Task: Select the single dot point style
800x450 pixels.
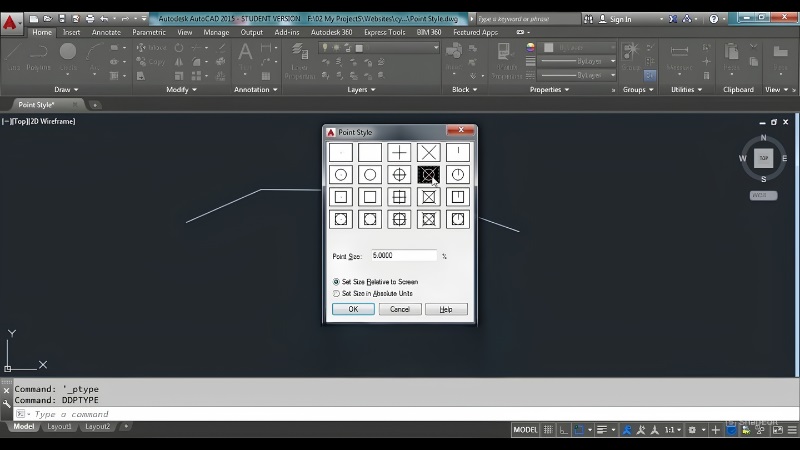Action: click(x=341, y=153)
